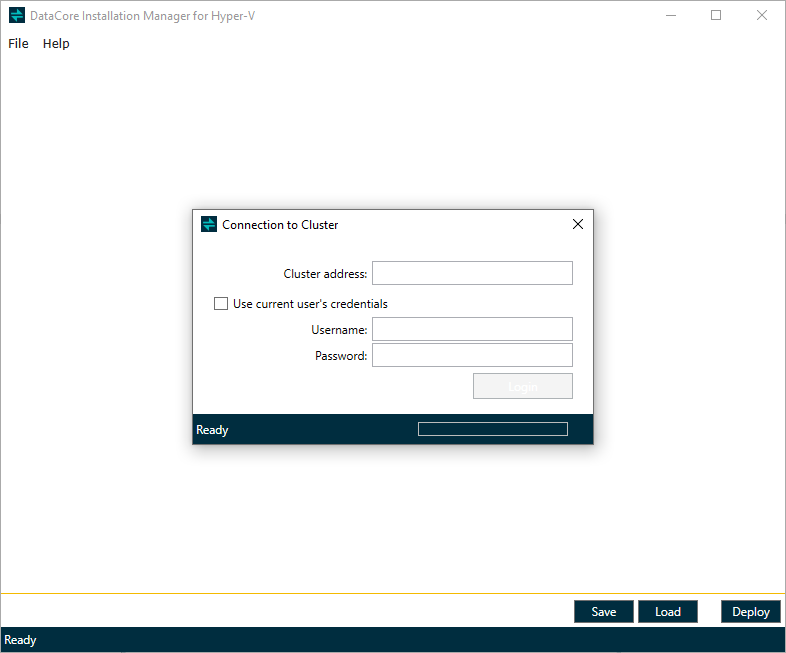Click the Ready text in the main status bar
The image size is (786, 653).
tap(21, 640)
